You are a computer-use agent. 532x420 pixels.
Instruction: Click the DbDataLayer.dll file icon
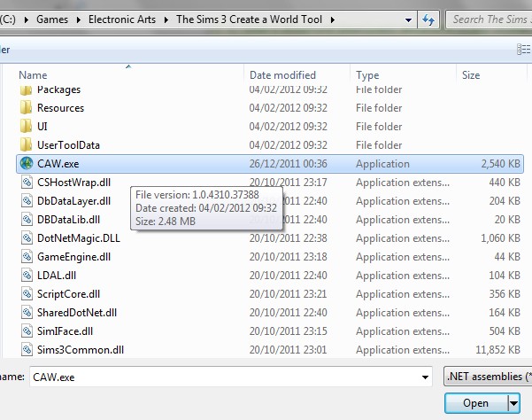27,201
